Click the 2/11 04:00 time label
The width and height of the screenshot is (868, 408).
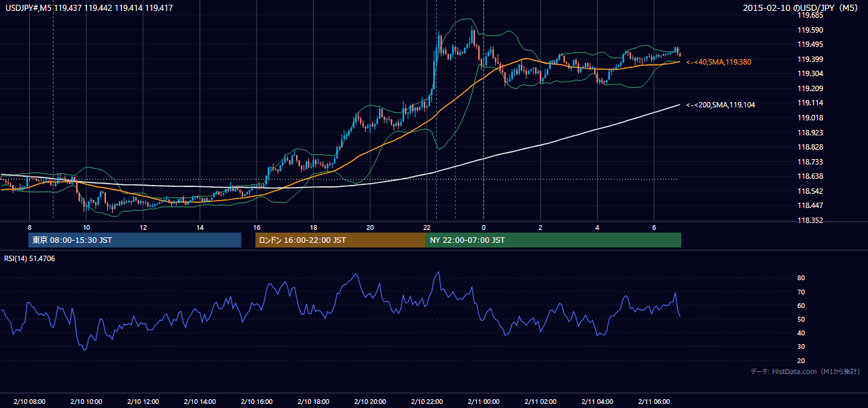point(597,402)
